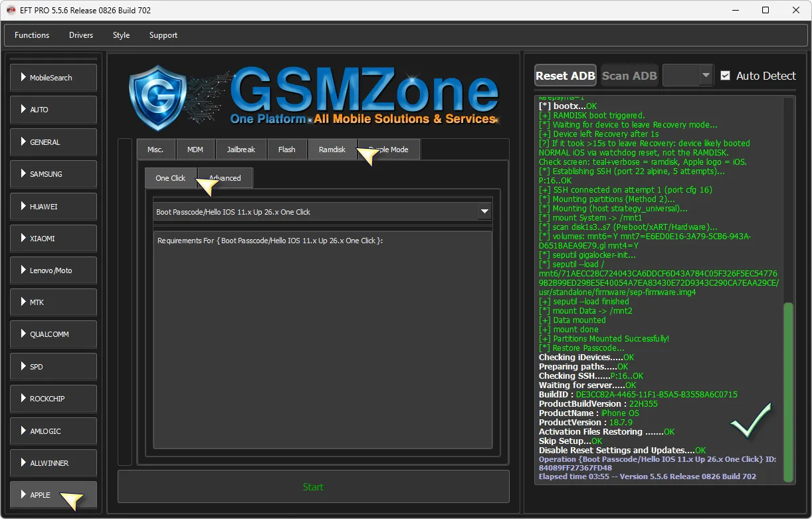This screenshot has width=812, height=519.
Task: Expand the HUAWEI sidebar section
Action: tap(53, 207)
